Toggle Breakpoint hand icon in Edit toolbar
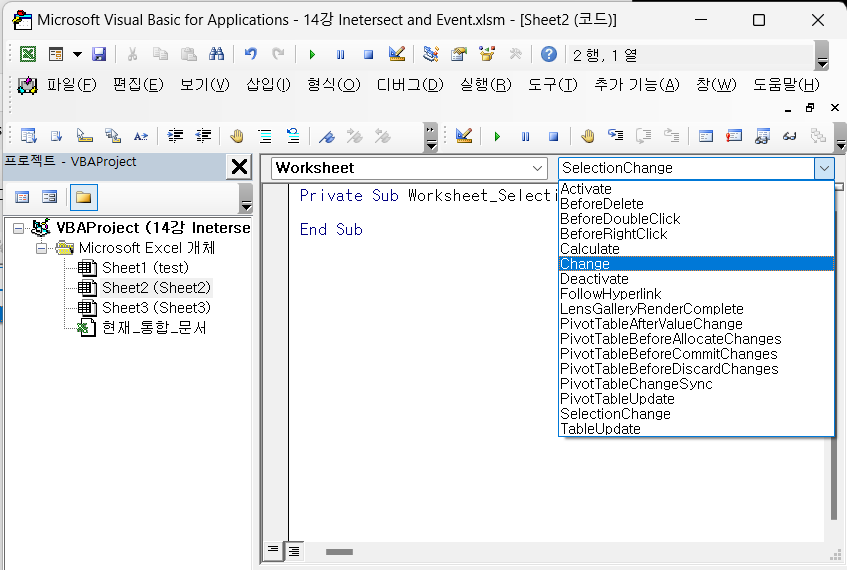 coord(237,136)
